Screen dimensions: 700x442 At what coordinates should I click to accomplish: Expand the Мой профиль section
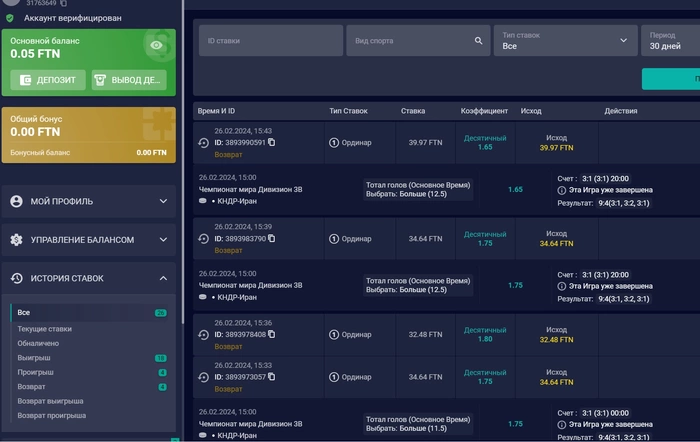coord(88,201)
